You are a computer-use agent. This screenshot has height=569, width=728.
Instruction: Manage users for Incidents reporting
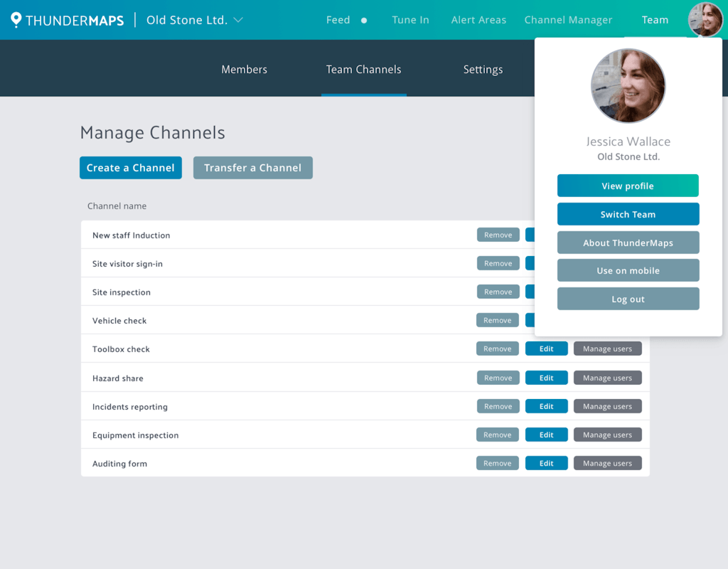608,406
